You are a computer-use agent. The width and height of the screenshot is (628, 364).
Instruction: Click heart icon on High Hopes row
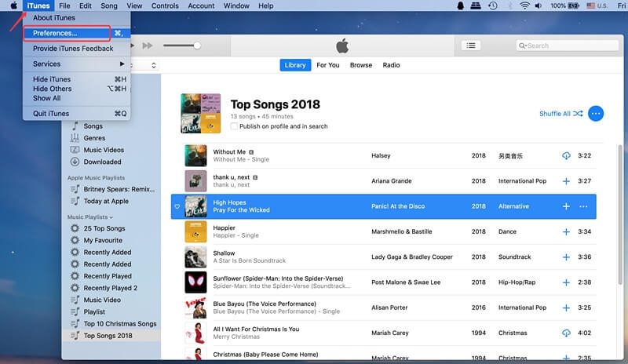[x=177, y=206]
